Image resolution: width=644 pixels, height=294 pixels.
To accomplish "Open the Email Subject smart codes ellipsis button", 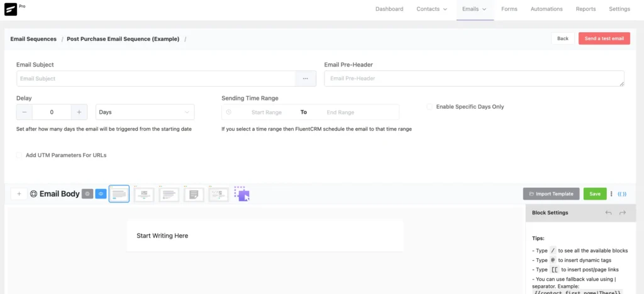I will [305, 79].
